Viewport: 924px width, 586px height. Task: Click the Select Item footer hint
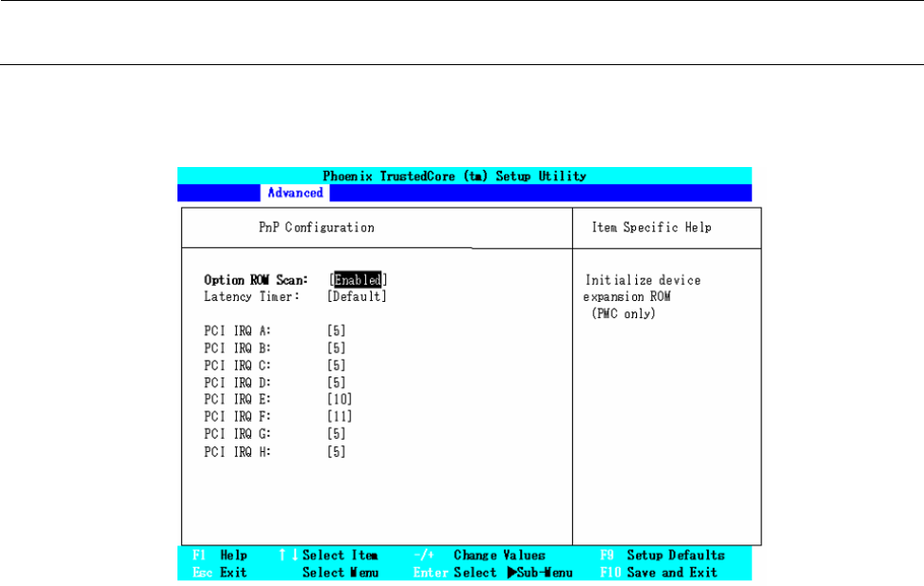340,556
